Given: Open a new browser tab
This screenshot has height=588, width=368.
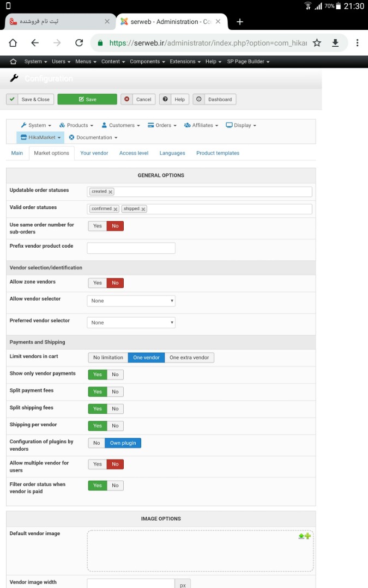Looking at the screenshot, I should (240, 22).
